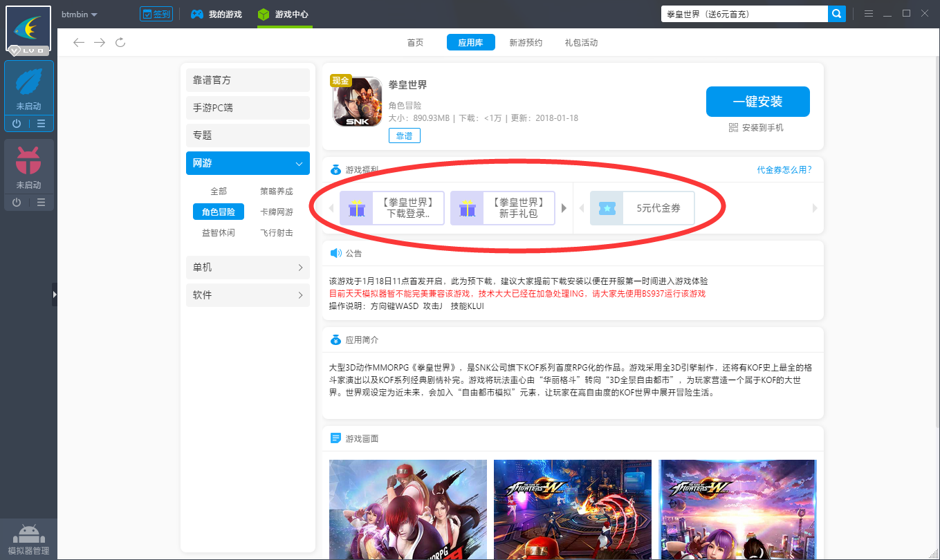Select 专题 category

coord(248,136)
